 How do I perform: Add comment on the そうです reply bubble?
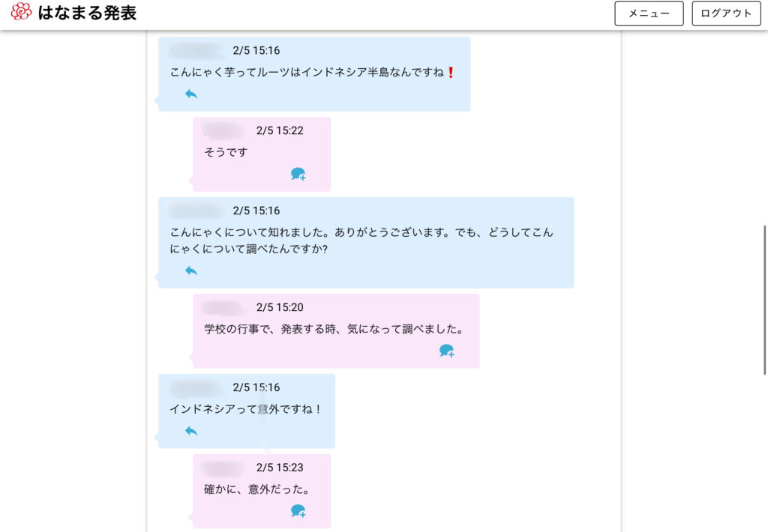tap(298, 174)
